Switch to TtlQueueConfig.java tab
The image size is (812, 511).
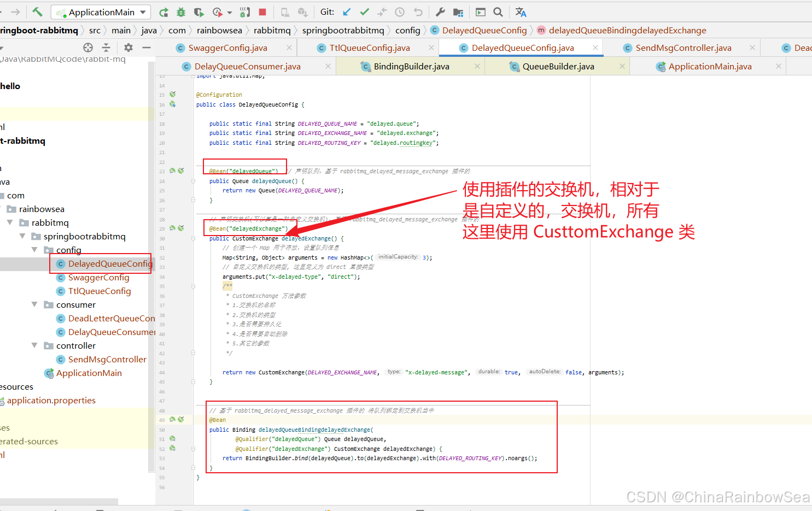[x=370, y=48]
